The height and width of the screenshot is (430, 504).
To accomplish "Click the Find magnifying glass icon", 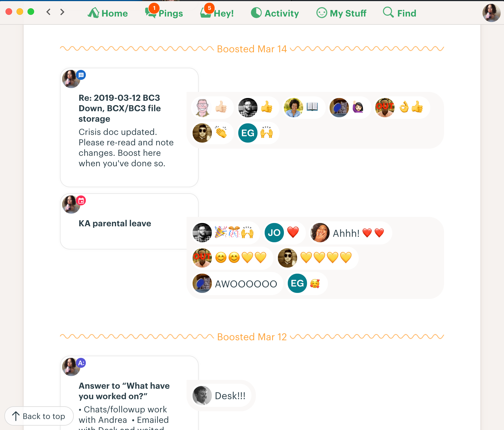I will point(388,12).
